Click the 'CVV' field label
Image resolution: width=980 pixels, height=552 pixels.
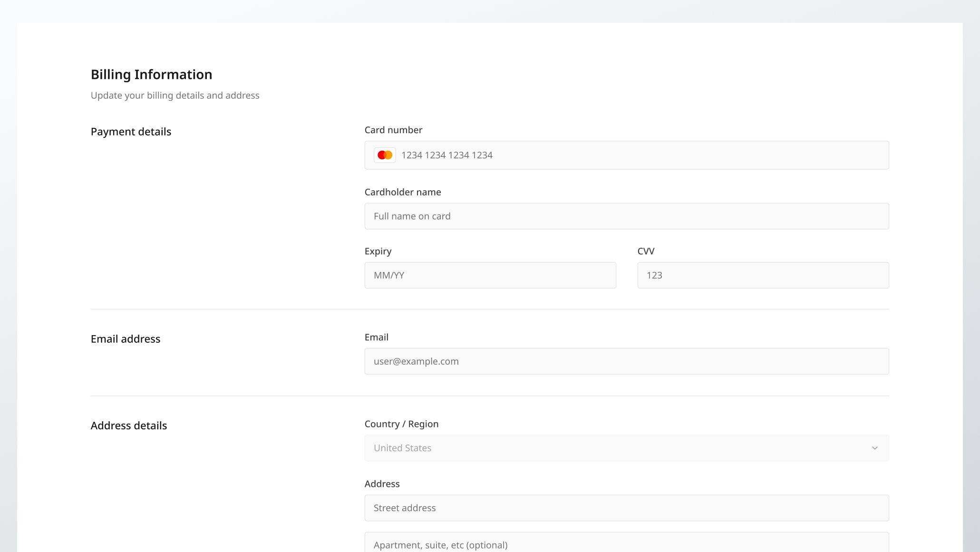[646, 251]
